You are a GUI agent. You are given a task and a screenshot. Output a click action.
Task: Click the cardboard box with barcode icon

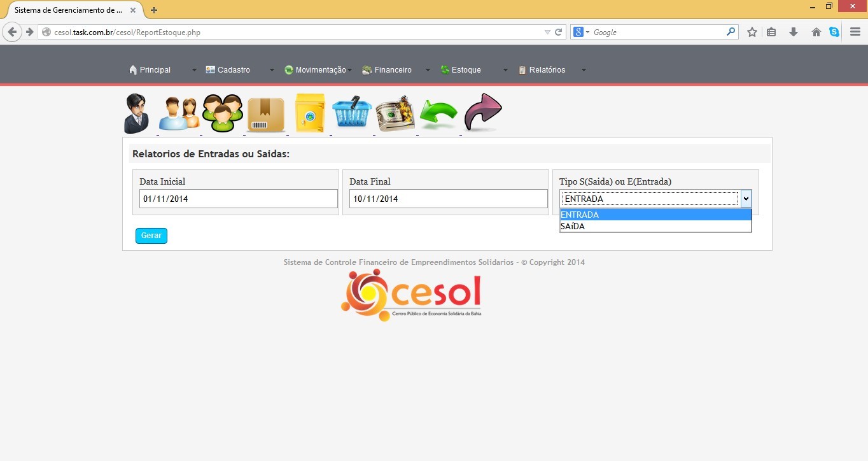pos(266,115)
